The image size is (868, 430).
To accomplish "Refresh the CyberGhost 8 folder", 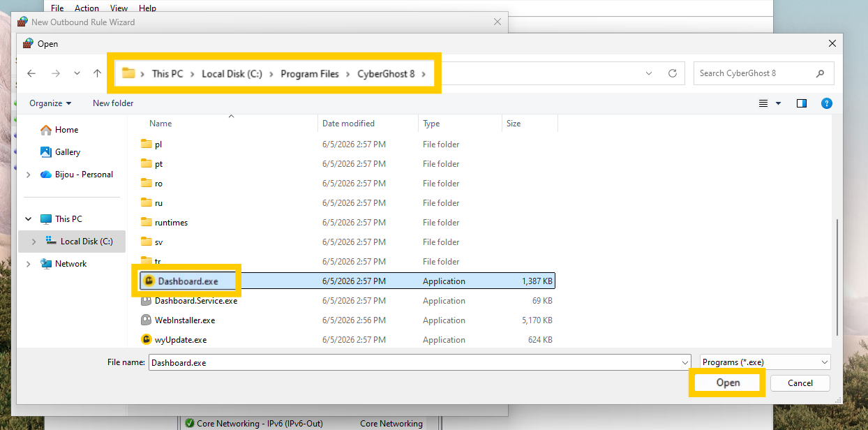I will click(673, 73).
